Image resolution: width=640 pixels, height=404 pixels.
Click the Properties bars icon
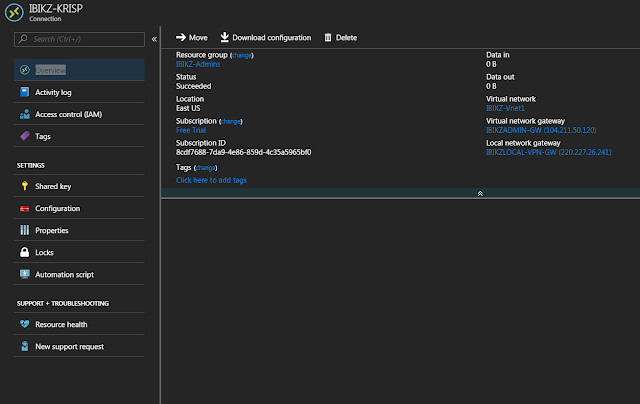24,230
